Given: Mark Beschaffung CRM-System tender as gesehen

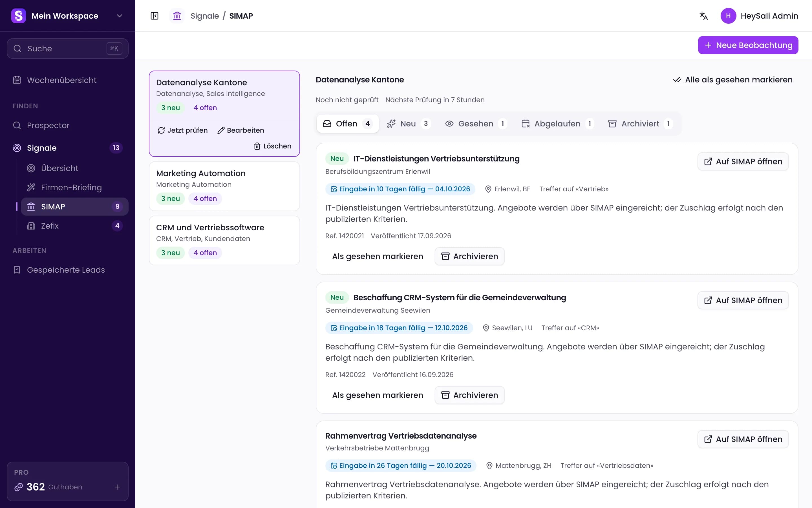Looking at the screenshot, I should [378, 395].
